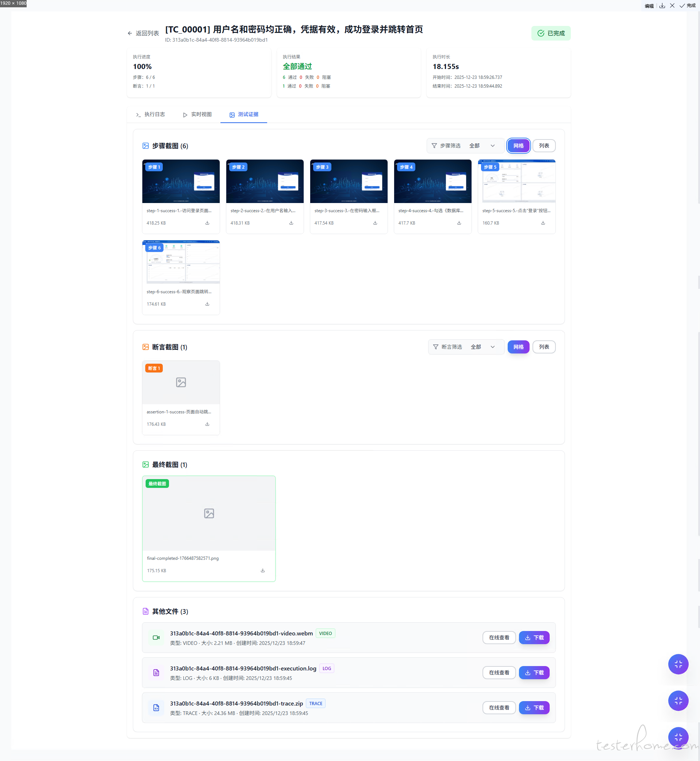This screenshot has width=700, height=761.
Task: Open the step 4 screenshot thumbnail
Action: 432,181
